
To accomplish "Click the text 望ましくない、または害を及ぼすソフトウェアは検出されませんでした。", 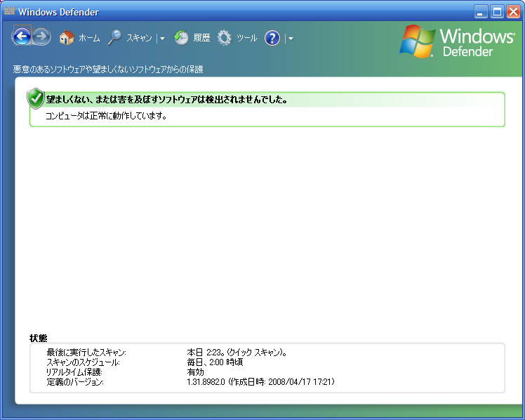I will 166,100.
